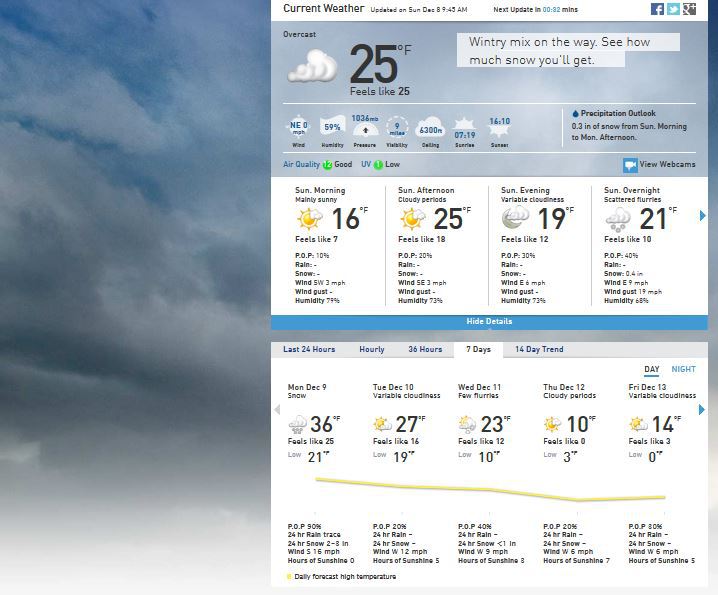Screen dimensions: 718x595
Task: Open the Last 24 Hours tab
Action: pyautogui.click(x=309, y=349)
